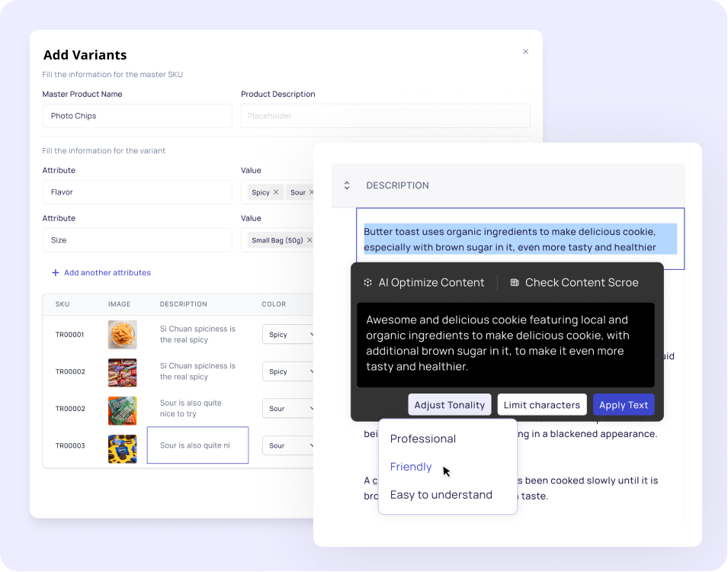Click SKU cell TR00001
The image size is (728, 572).
coord(69,335)
